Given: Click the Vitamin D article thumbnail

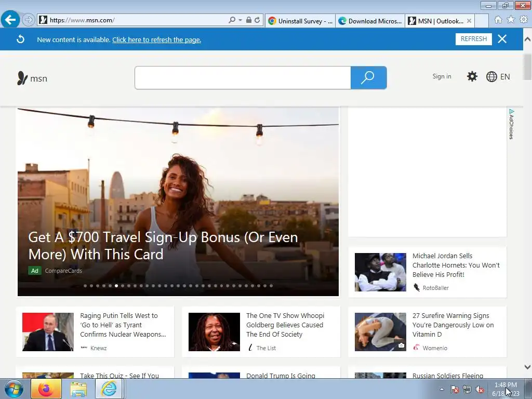Looking at the screenshot, I should coord(380,332).
